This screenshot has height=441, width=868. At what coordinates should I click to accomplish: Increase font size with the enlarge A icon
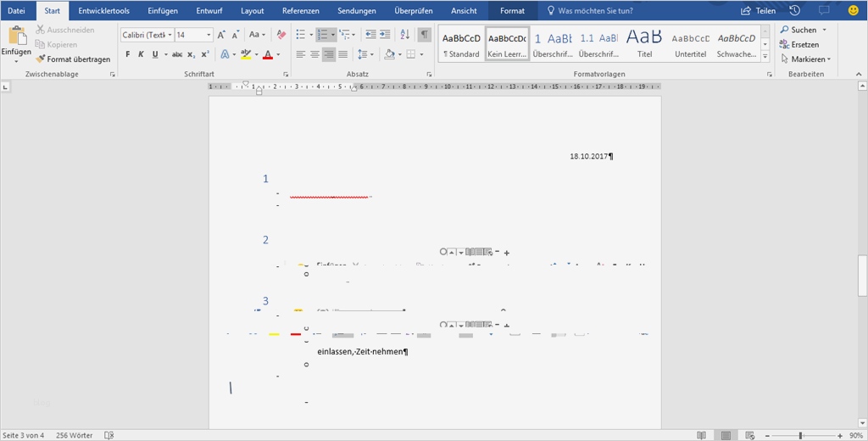pyautogui.click(x=221, y=35)
